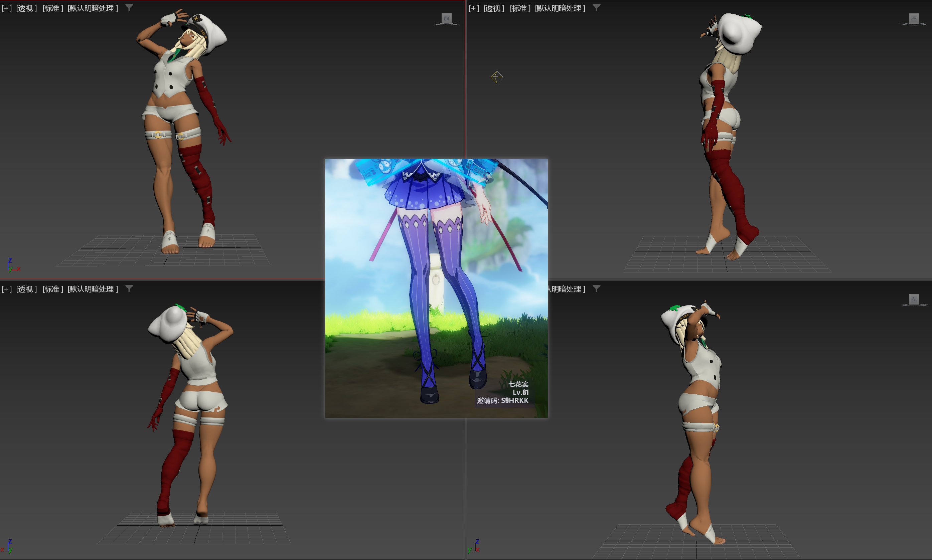Open viewport filter funnel icon in bottom-left viewport
Image resolution: width=932 pixels, height=560 pixels.
click(129, 289)
